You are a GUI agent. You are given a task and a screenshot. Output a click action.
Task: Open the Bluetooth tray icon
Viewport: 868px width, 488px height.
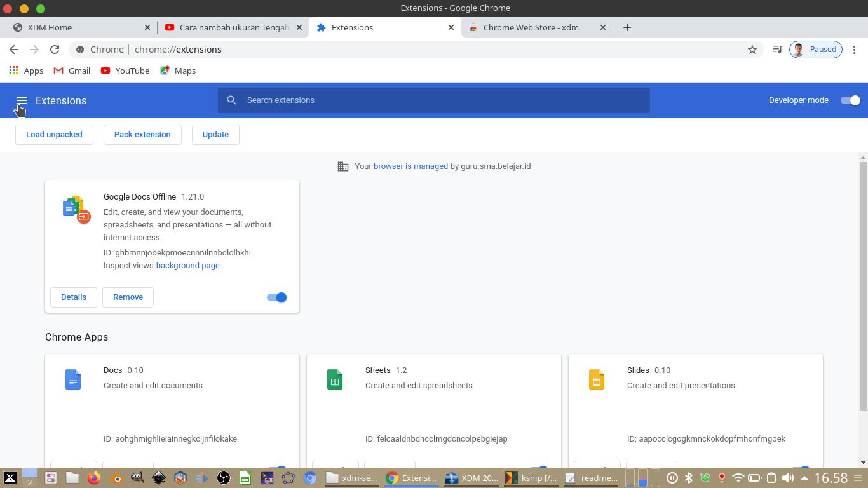pos(688,478)
